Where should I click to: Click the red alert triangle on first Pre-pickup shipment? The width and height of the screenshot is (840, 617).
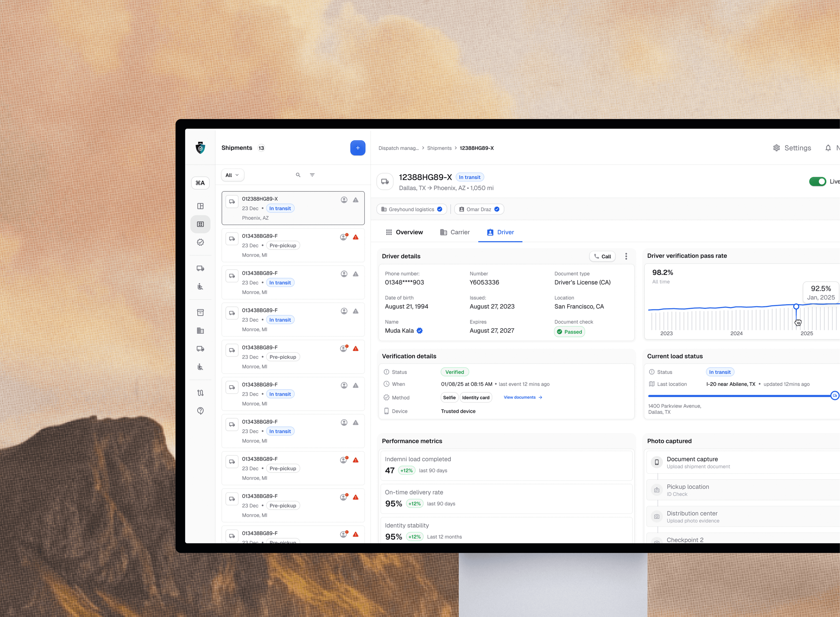tap(356, 237)
